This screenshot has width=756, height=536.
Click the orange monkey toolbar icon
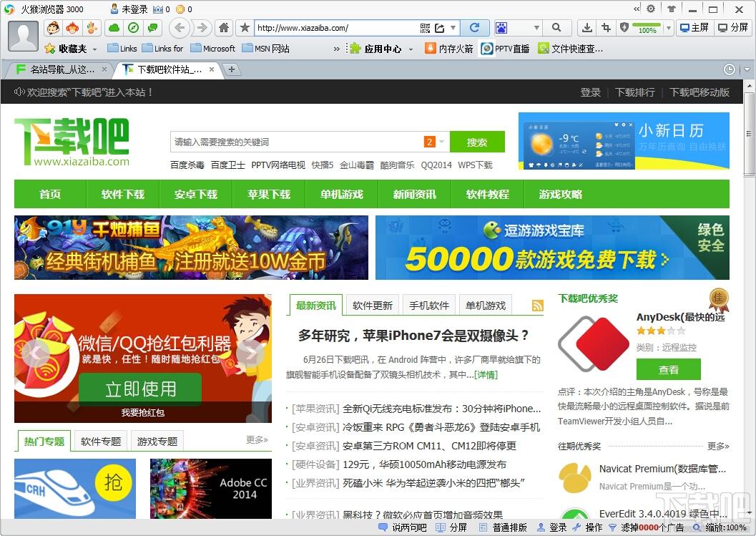[72, 28]
